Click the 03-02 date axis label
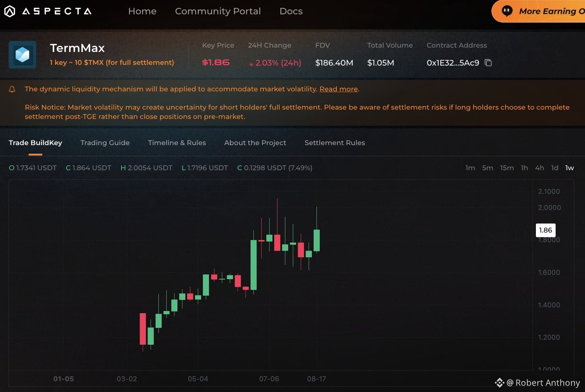 [127, 379]
